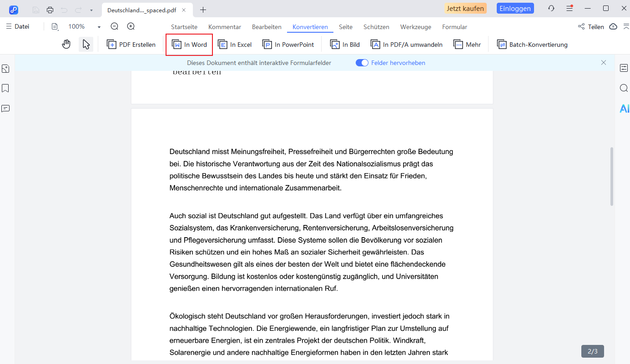This screenshot has width=630, height=364.
Task: Convert the PDF with In Excel
Action: point(235,45)
